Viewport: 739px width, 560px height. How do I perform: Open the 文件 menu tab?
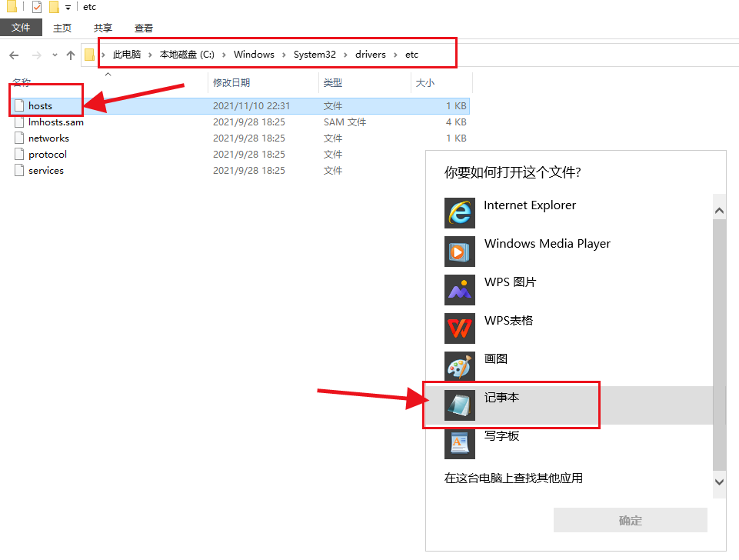(x=21, y=28)
